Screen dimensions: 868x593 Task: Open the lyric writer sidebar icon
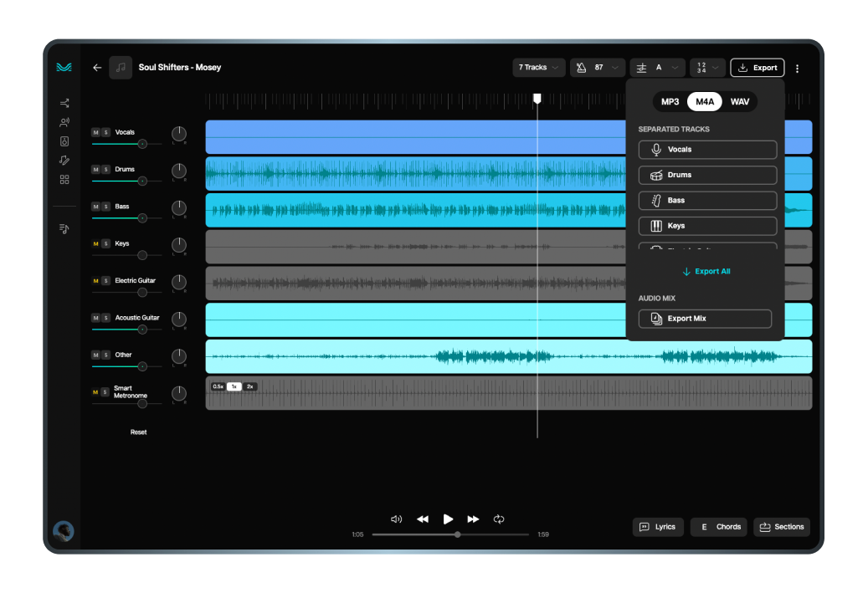click(x=64, y=161)
